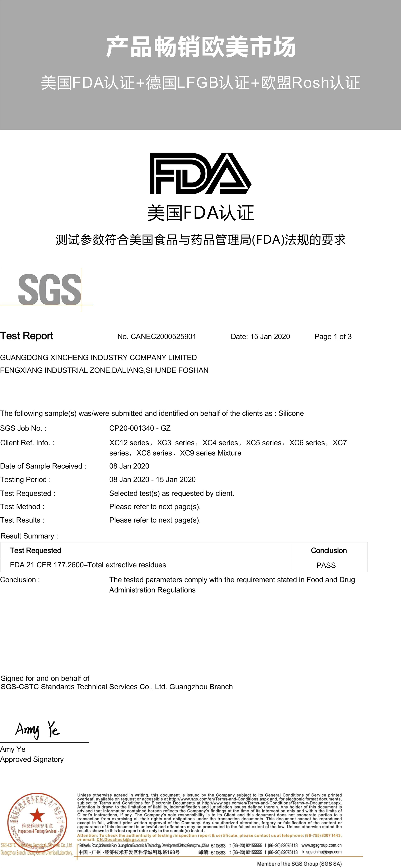
Task: Click the gray 产品畅销欧美市场 banner
Action: [200, 64]
